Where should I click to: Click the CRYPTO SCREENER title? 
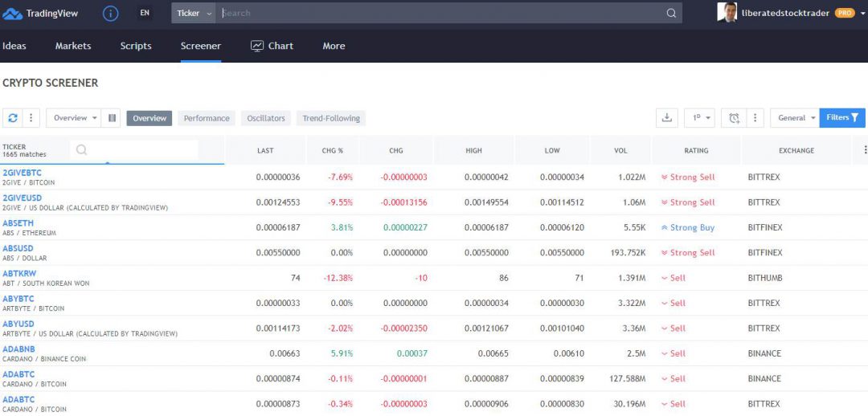(51, 83)
